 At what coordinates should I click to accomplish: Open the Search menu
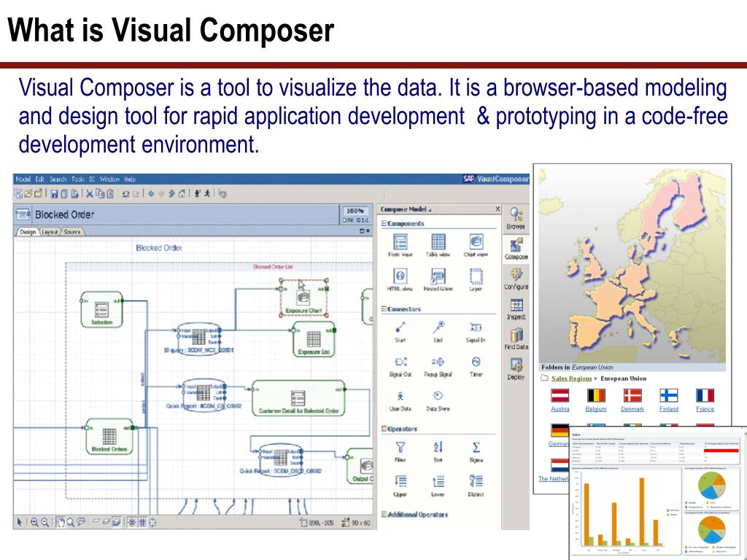pyautogui.click(x=58, y=179)
